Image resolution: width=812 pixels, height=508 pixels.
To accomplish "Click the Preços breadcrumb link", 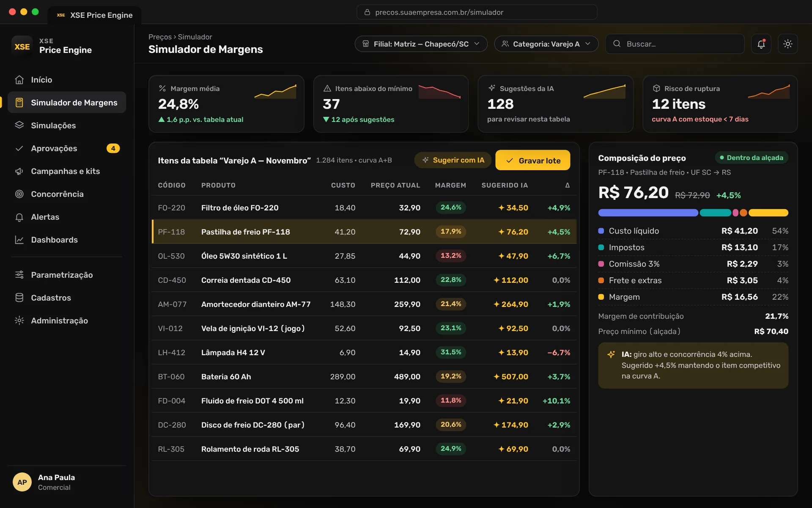I will point(160,37).
